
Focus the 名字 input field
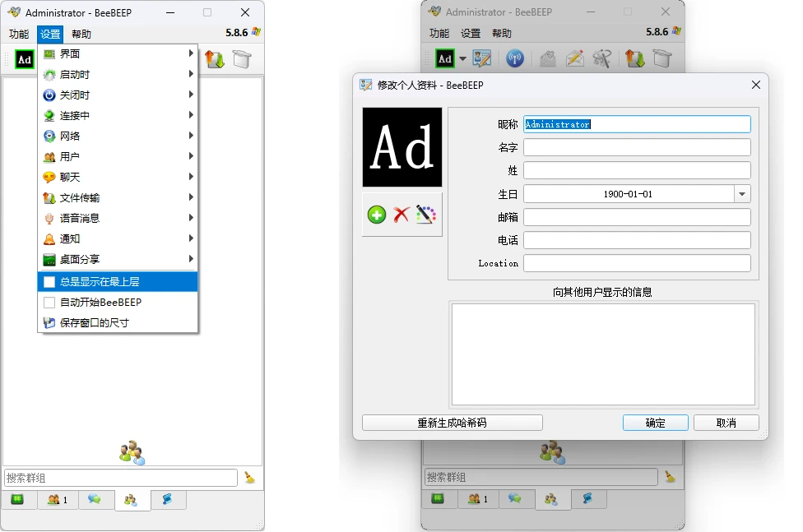[637, 147]
